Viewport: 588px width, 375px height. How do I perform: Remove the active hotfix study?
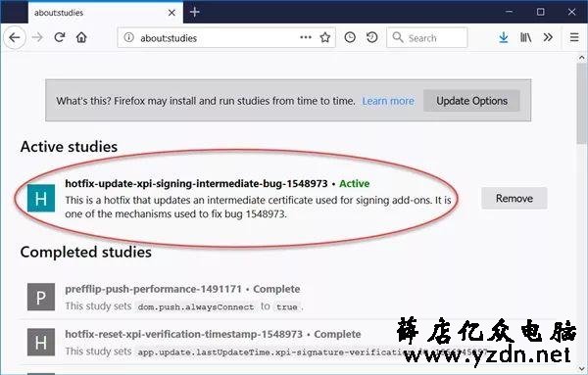[514, 198]
